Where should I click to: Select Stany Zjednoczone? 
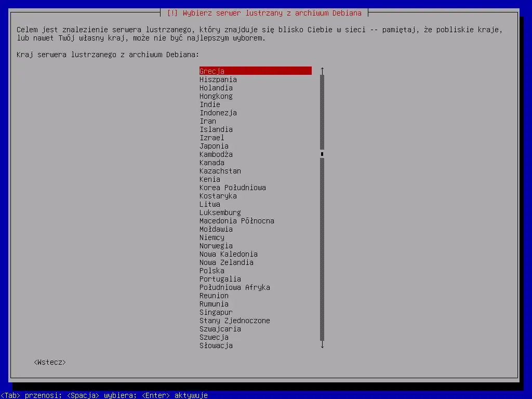coord(256,320)
